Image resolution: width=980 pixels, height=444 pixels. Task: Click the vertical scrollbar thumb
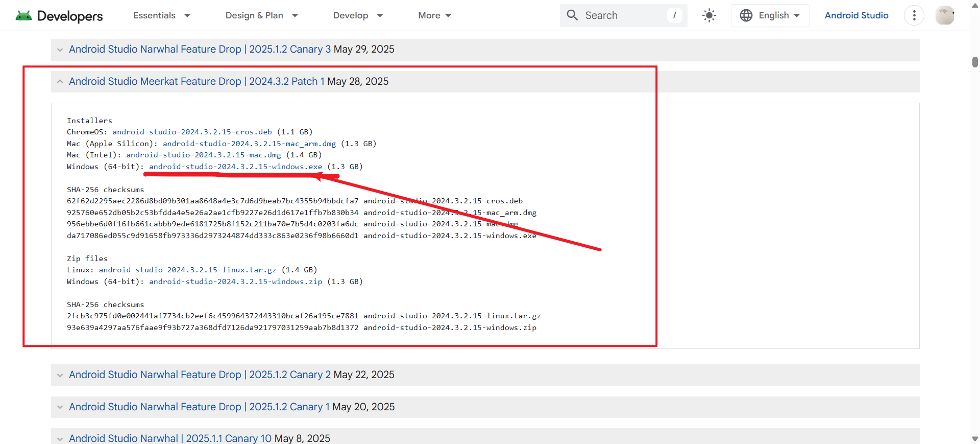pos(975,62)
